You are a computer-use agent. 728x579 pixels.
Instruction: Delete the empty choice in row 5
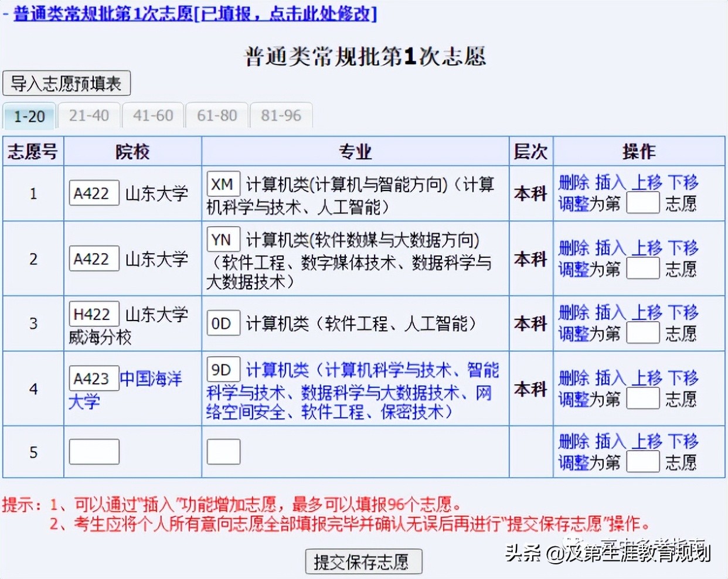pyautogui.click(x=573, y=441)
